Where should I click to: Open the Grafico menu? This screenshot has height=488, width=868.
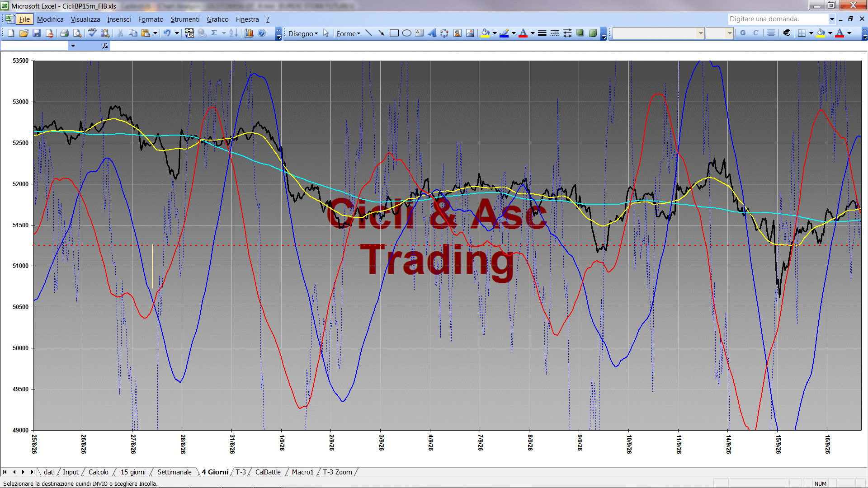pyautogui.click(x=217, y=19)
